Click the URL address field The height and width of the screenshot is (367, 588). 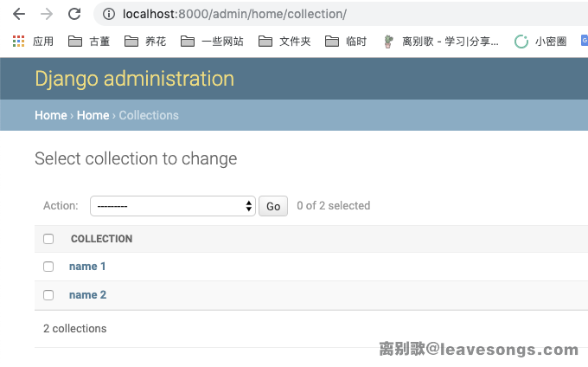[346, 14]
